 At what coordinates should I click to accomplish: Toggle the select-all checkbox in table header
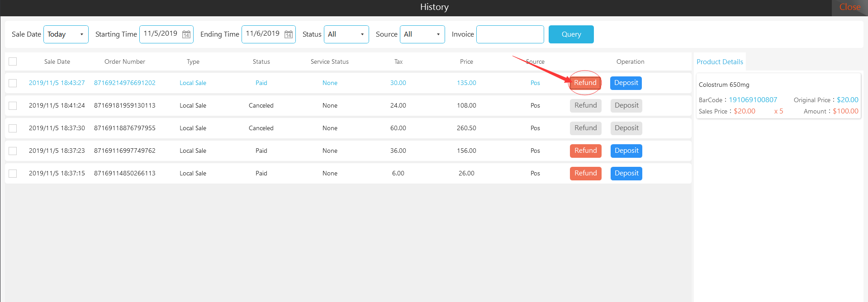tap(13, 61)
